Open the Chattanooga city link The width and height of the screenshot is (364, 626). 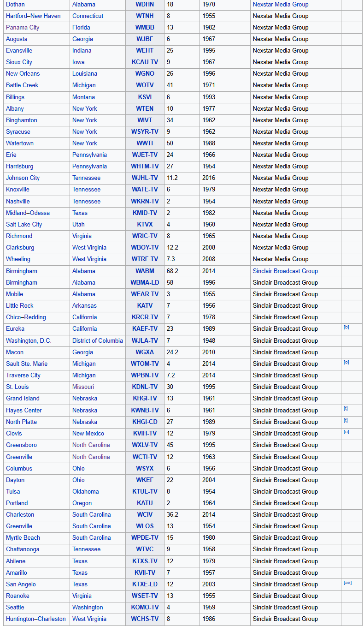click(x=23, y=549)
